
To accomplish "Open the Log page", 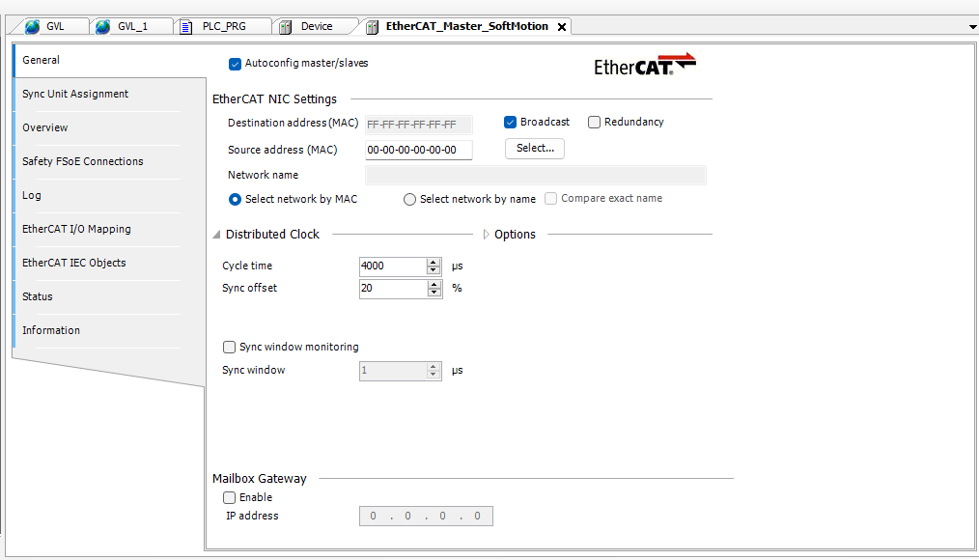I will point(109,195).
